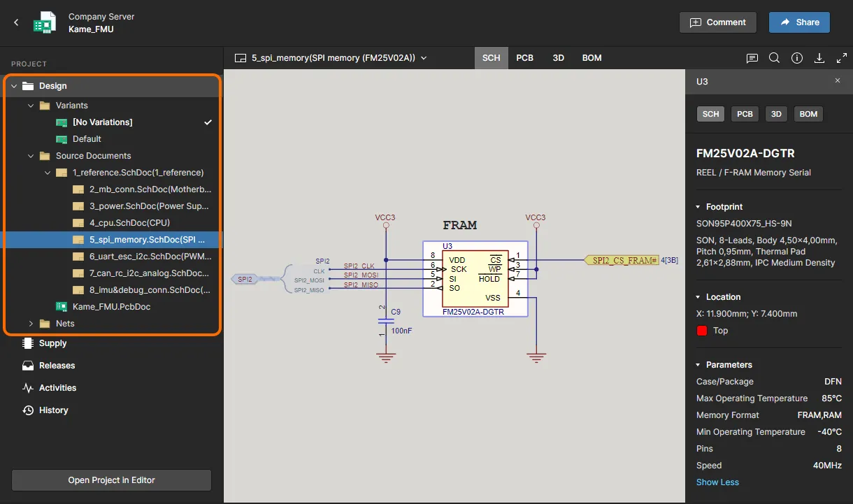Click the SPI2 port symbol in the schematic
The width and height of the screenshot is (853, 504).
(x=245, y=279)
